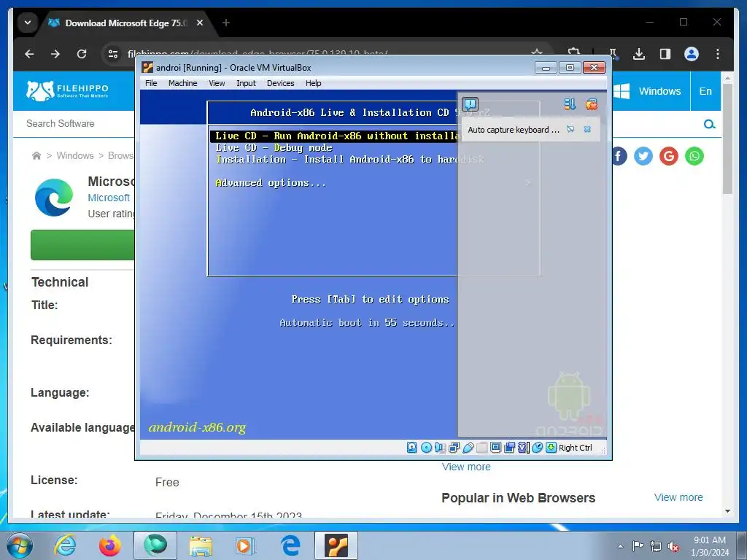
Task: Open the Windows Start button
Action: click(x=19, y=545)
